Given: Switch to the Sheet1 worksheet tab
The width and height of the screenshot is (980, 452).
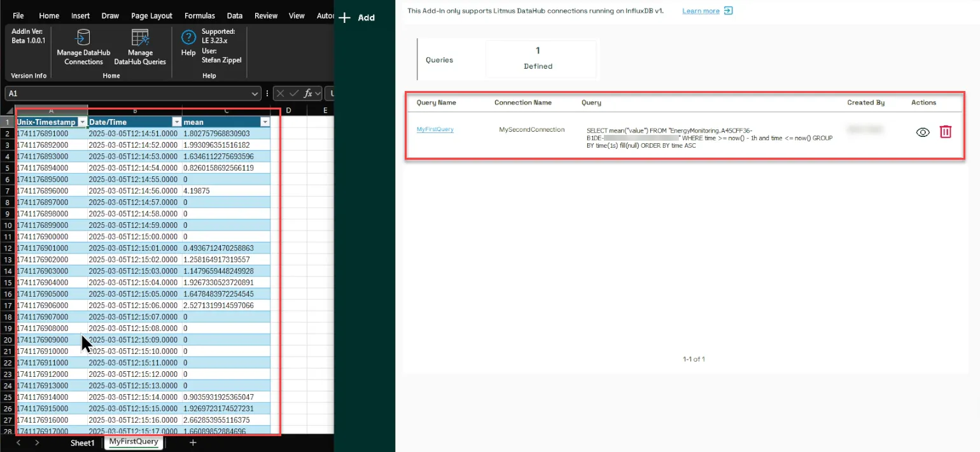Looking at the screenshot, I should (82, 443).
